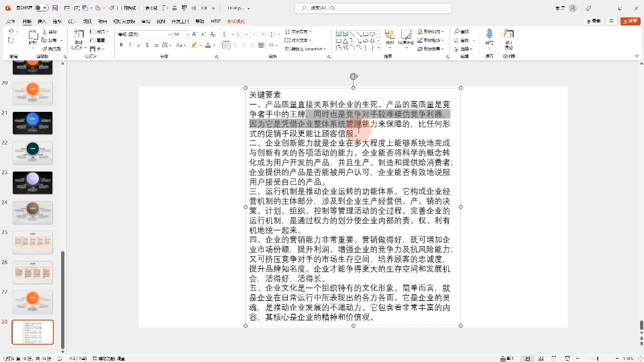Toggle Bold formatting

point(121,45)
